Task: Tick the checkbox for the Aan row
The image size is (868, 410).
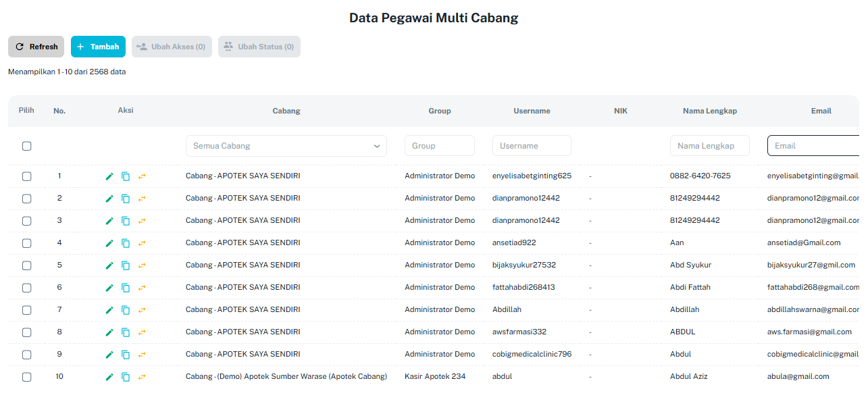Action: point(26,243)
